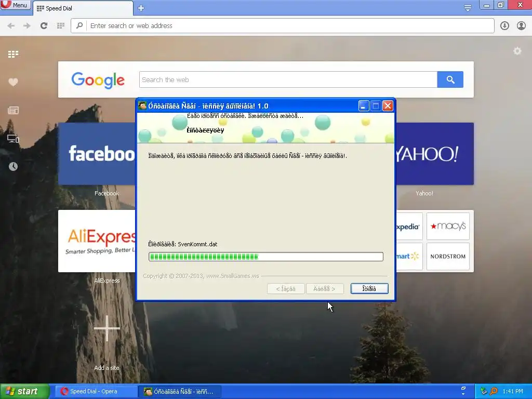Open the Walmart tile
532x399 pixels.
pos(409,257)
